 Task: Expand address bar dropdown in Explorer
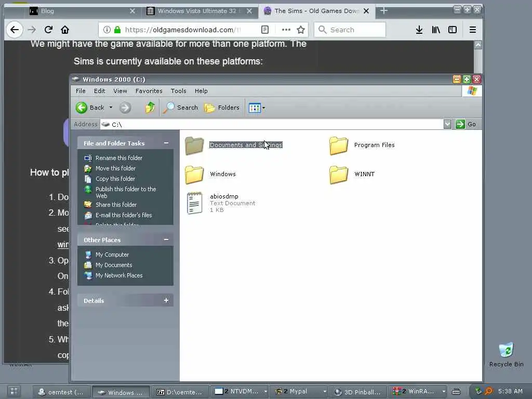coord(447,124)
